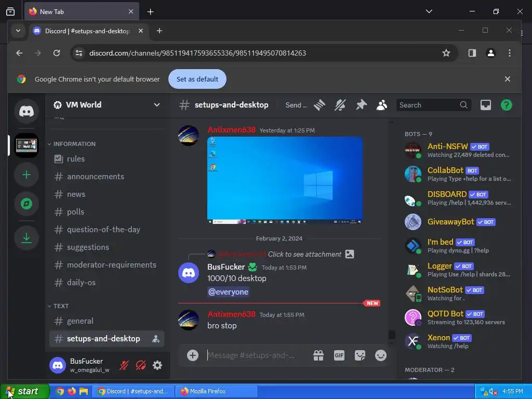Open the sticker picker
Image resolution: width=532 pixels, height=399 pixels.
pyautogui.click(x=360, y=355)
